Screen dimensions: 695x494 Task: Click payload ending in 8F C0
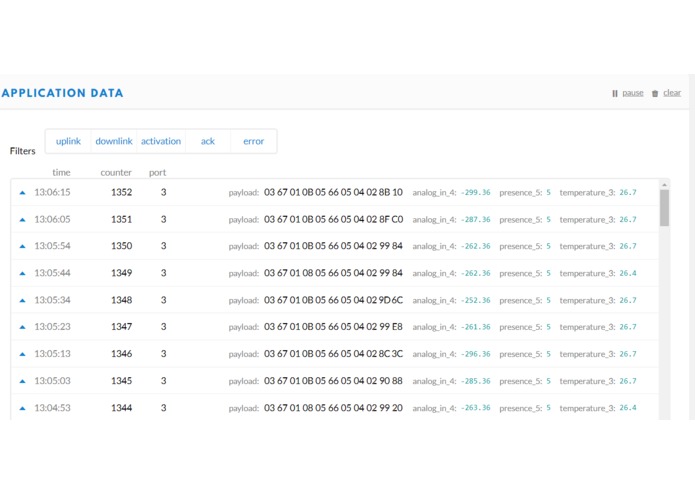333,219
